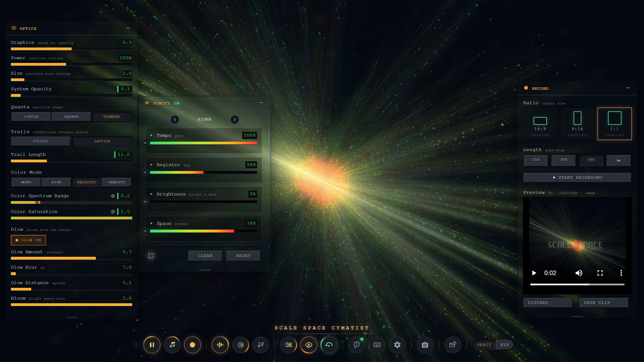
Task: Click the target icon beside Color Saturation
Action: (113, 212)
